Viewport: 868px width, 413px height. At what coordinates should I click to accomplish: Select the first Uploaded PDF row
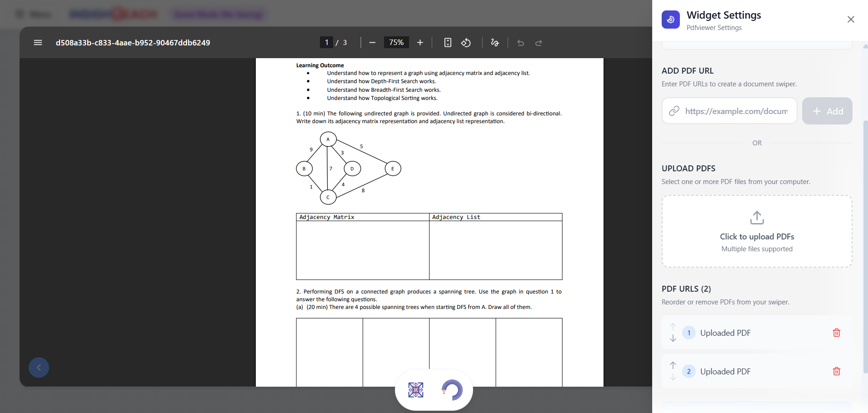click(757, 333)
